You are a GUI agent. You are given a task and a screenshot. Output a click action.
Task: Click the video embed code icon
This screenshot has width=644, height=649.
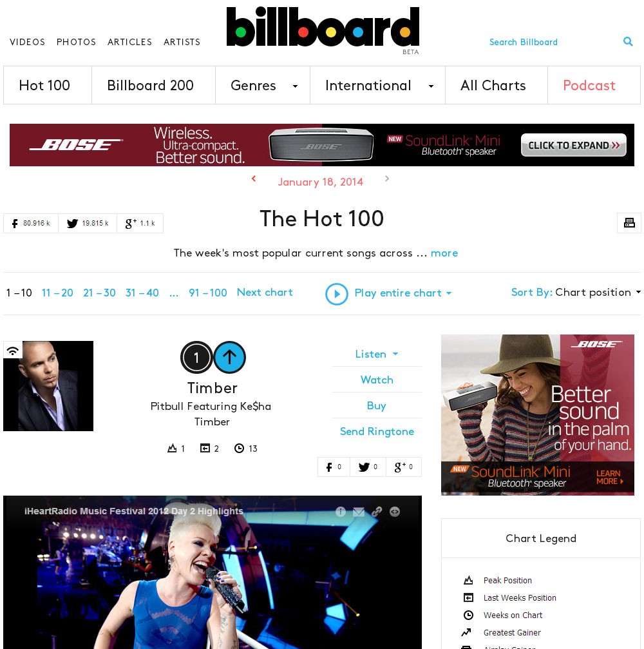coord(395,512)
